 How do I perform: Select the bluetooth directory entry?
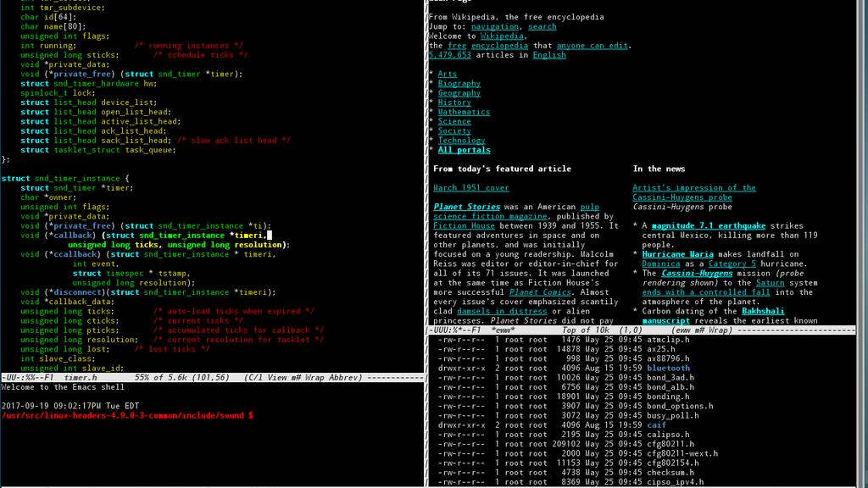click(668, 368)
